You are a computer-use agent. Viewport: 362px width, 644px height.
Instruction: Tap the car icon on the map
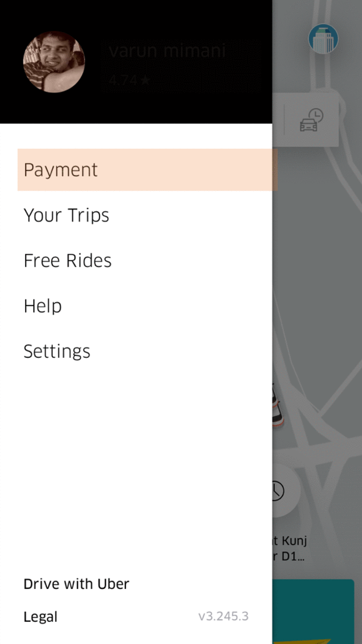click(277, 405)
